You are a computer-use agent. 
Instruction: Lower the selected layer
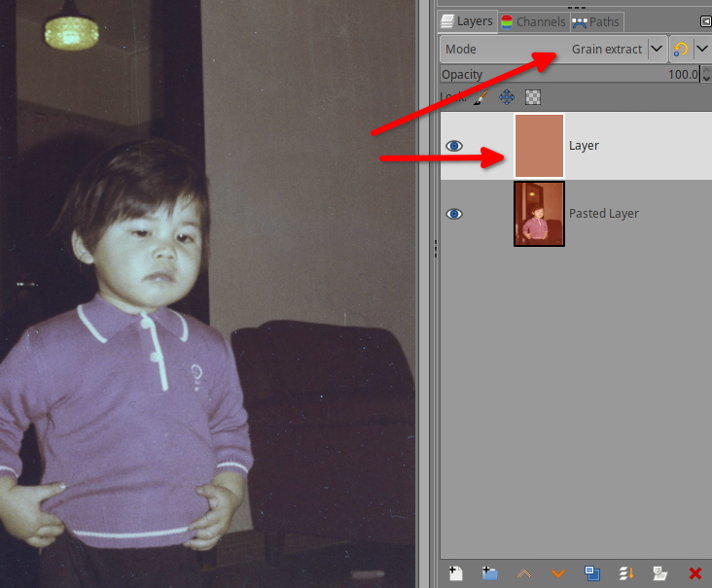(x=558, y=574)
